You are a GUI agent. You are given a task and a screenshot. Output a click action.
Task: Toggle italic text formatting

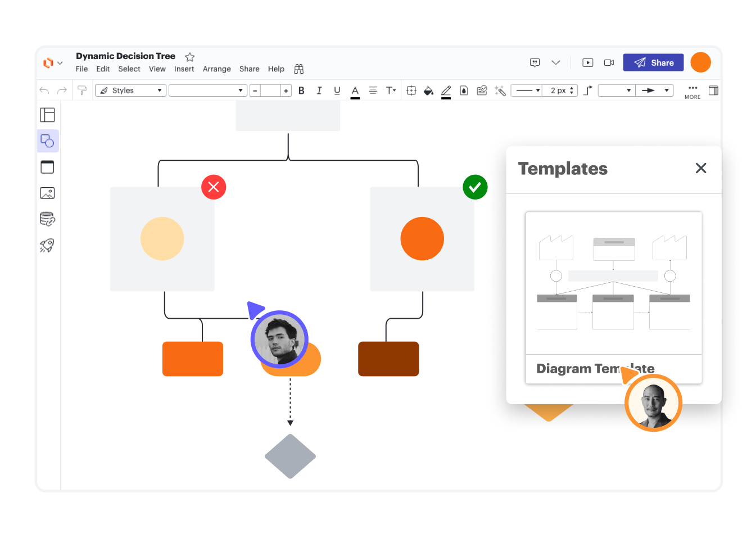[319, 91]
